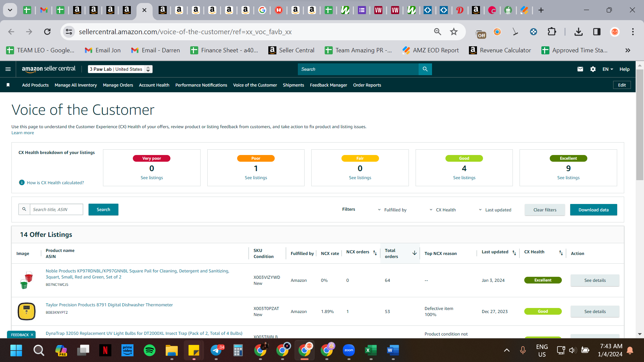The height and width of the screenshot is (362, 644).
Task: Sort by Total orders down arrow
Action: click(x=415, y=253)
